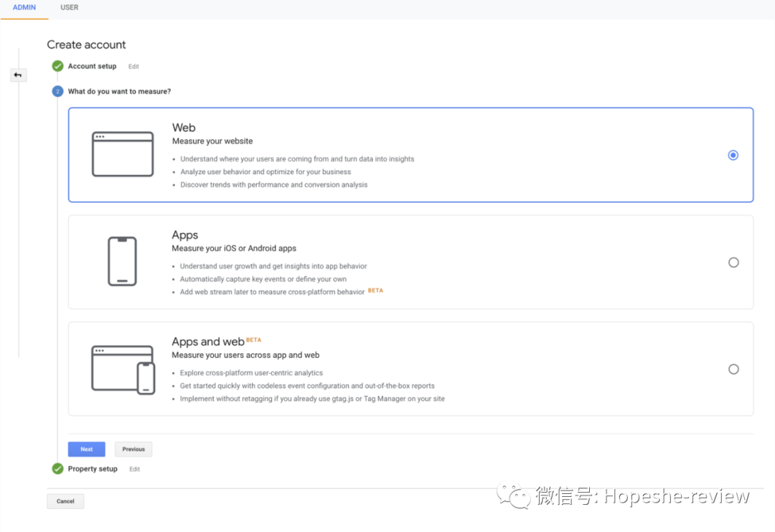Click the BETA badge in the Apps card
This screenshot has height=532, width=775.
coord(375,290)
